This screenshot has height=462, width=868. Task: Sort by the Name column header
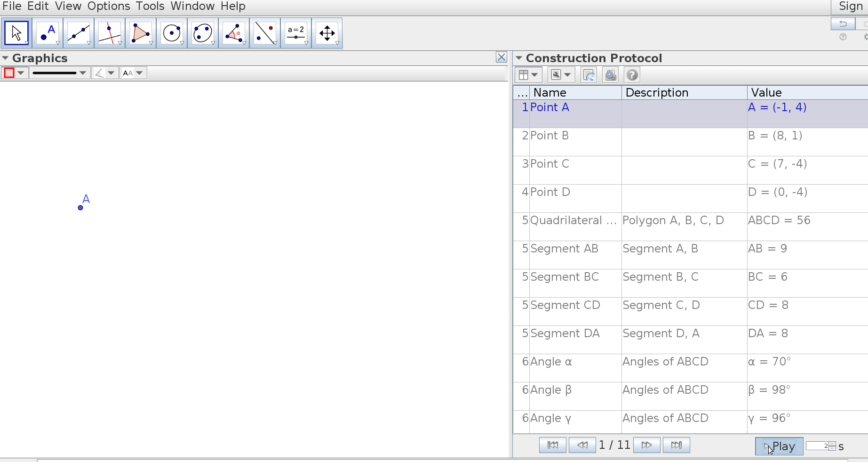point(575,93)
